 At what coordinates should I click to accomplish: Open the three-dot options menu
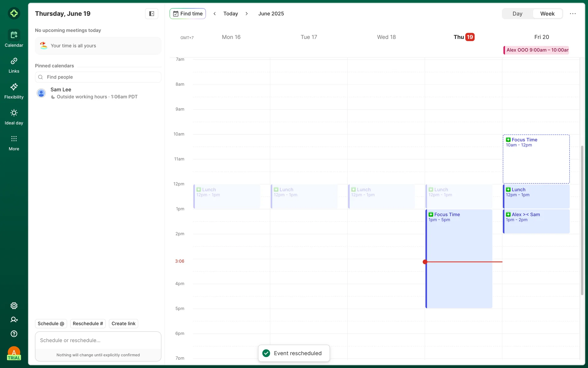point(573,13)
